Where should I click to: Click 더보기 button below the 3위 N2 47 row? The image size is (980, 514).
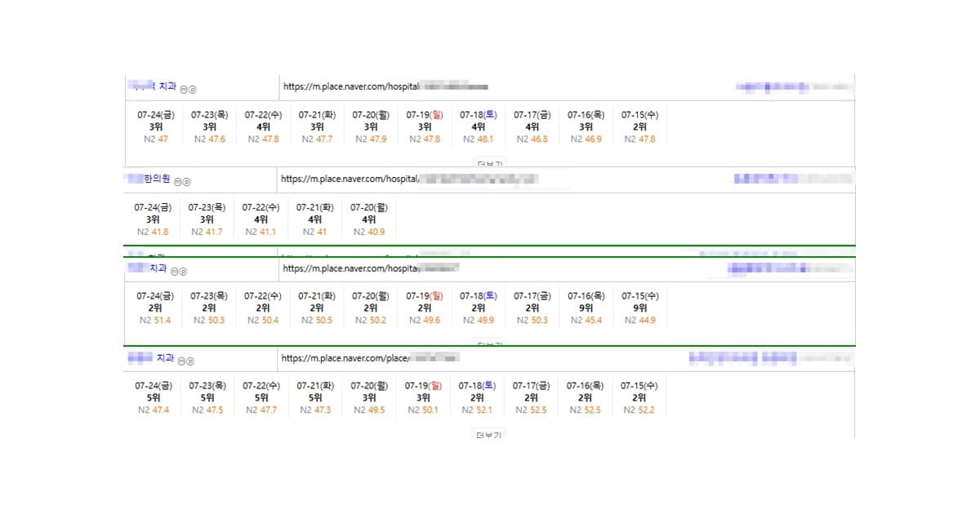tap(488, 162)
